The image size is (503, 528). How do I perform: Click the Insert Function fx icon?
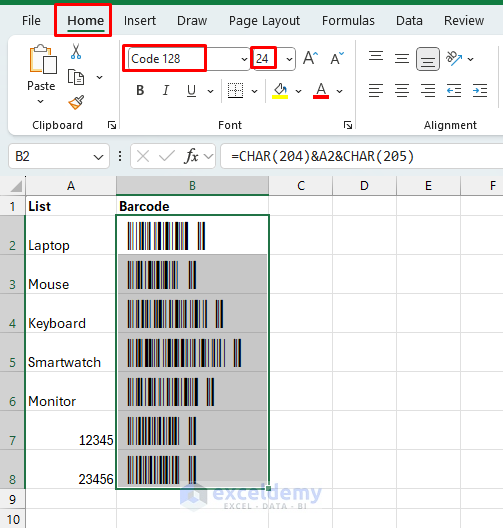point(191,156)
